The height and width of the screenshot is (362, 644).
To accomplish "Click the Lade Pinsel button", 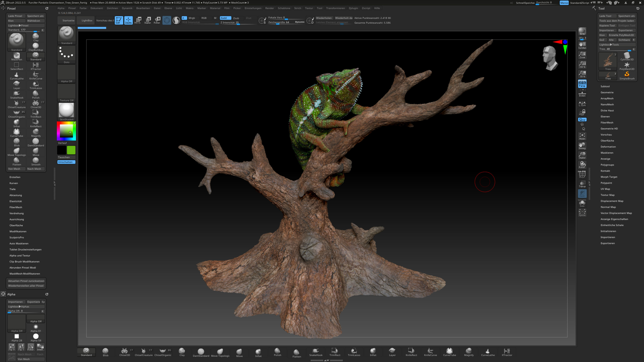I will pos(16,16).
